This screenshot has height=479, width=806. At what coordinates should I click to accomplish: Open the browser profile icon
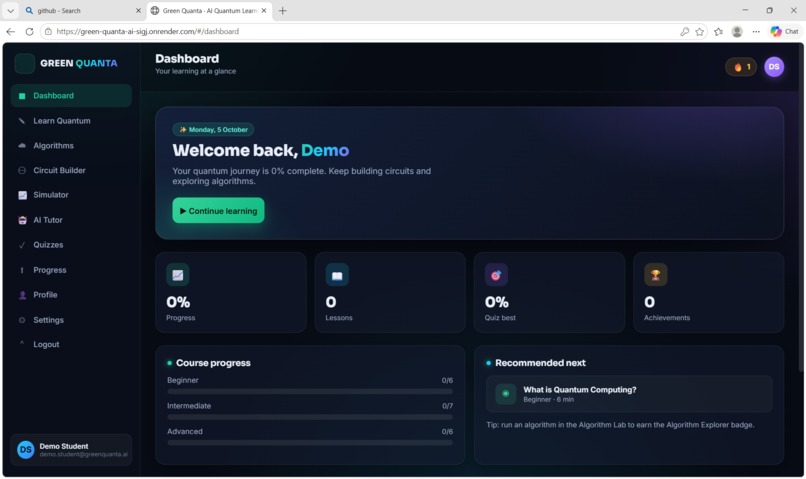tap(737, 31)
